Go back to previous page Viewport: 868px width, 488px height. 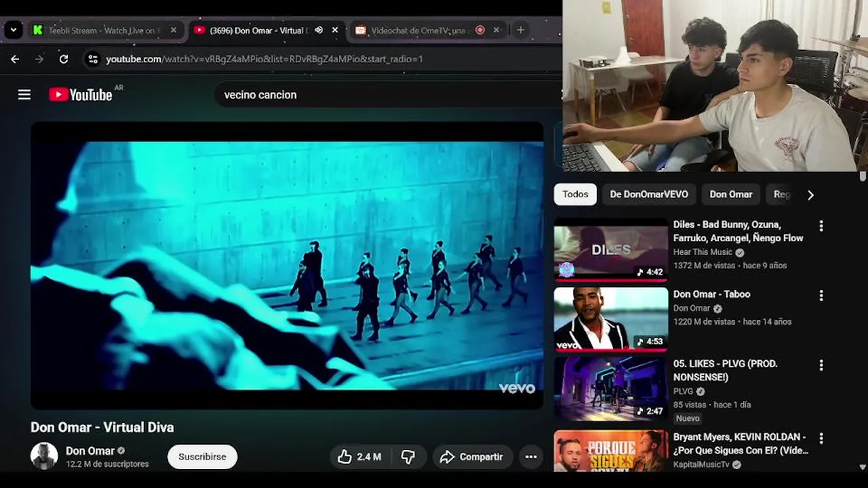point(15,59)
